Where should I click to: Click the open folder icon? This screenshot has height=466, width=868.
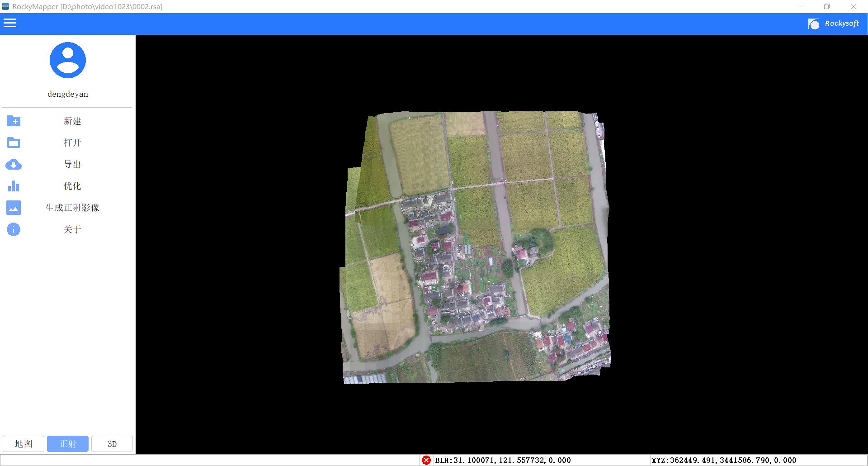coord(14,143)
